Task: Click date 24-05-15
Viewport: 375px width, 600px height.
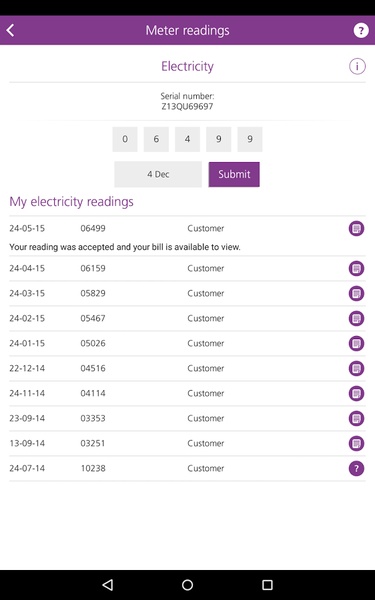Action: coord(27,228)
